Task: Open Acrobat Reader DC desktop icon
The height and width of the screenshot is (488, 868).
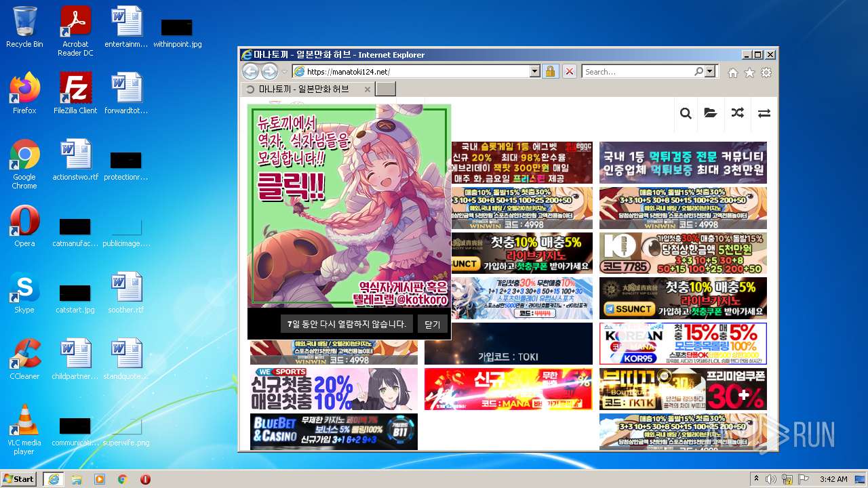Action: 75,31
